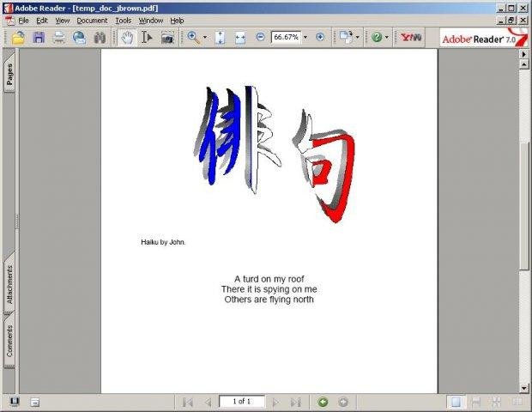Click the scroll down arrow

tap(524, 388)
